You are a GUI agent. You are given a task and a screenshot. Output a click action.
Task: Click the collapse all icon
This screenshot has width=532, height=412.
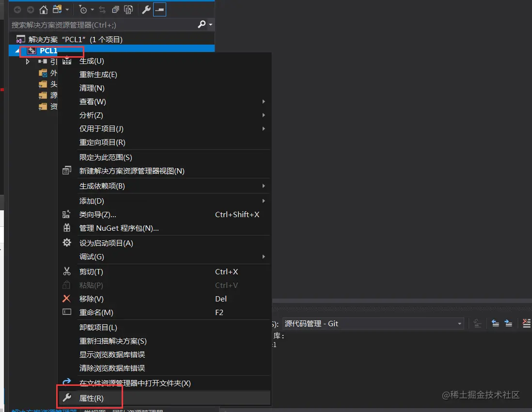click(115, 10)
